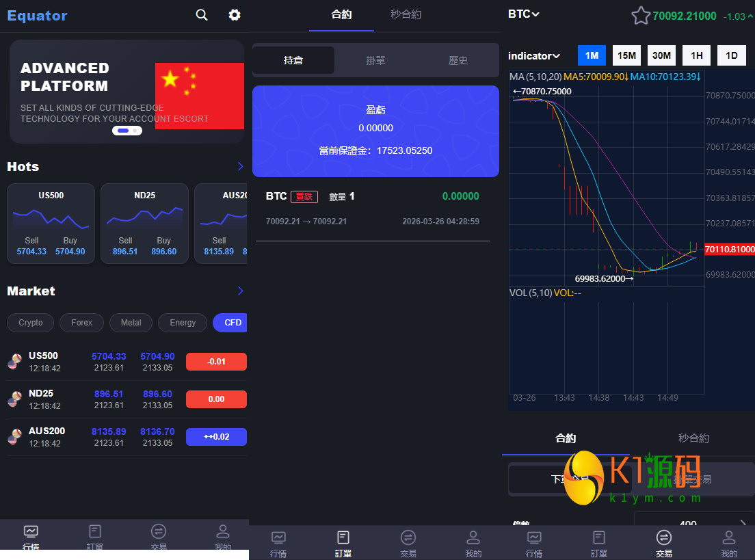This screenshot has width=755, height=560.
Task: Open the indicator dropdown above the chart
Action: pos(533,55)
